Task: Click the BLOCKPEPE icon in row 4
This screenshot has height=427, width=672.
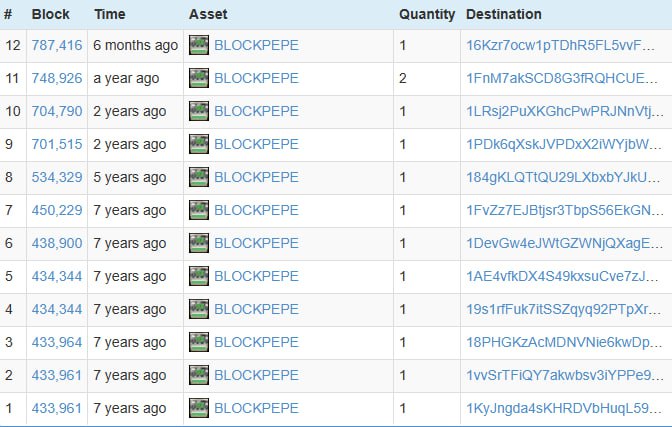Action: 199,309
